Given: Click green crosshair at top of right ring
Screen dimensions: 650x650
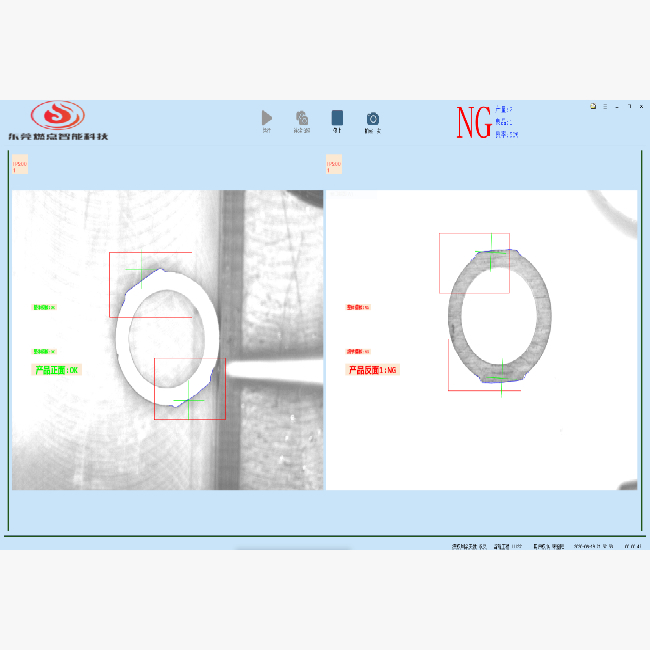Looking at the screenshot, I should 491,260.
